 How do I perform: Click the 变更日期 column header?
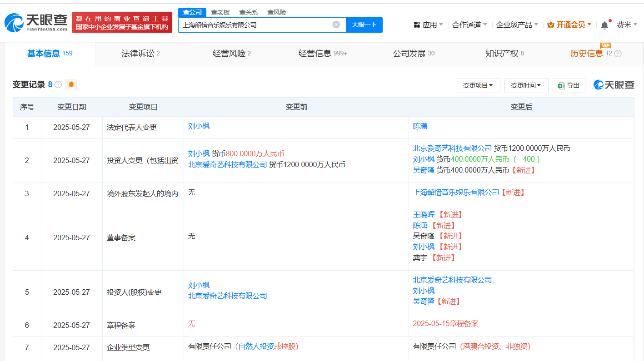[72, 107]
